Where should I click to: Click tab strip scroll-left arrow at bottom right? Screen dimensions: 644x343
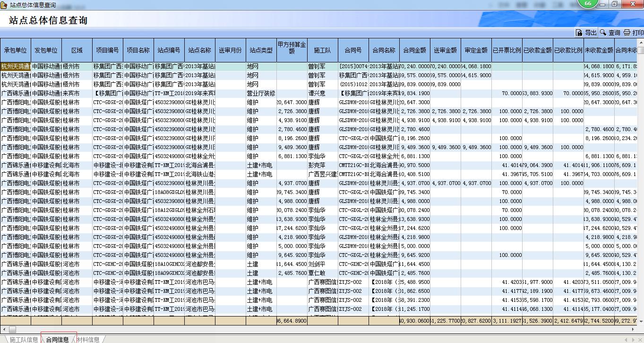(626, 340)
